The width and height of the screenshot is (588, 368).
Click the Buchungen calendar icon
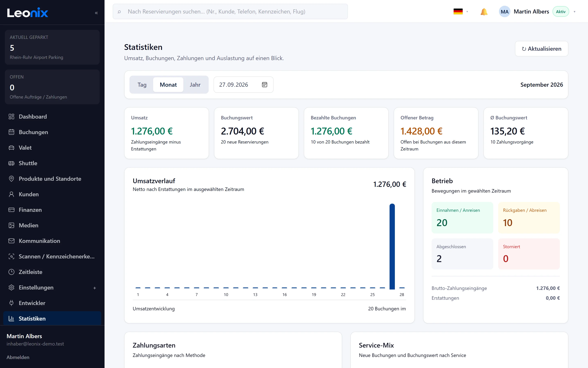tap(11, 132)
